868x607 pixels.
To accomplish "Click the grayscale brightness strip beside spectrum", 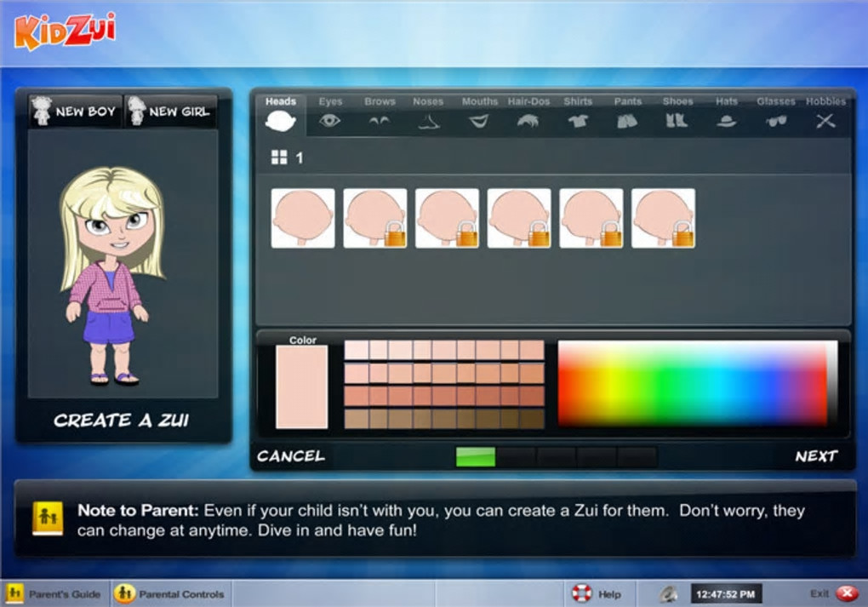I will [832, 383].
